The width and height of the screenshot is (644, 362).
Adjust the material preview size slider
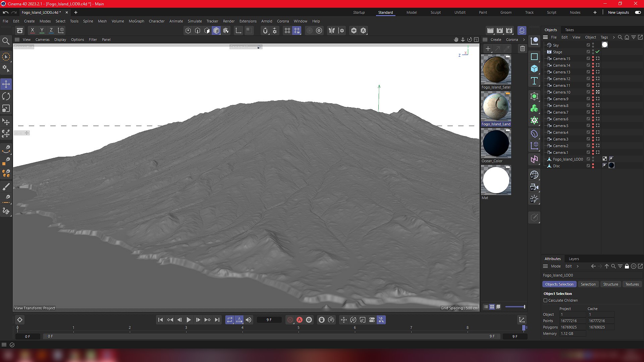tap(515, 307)
